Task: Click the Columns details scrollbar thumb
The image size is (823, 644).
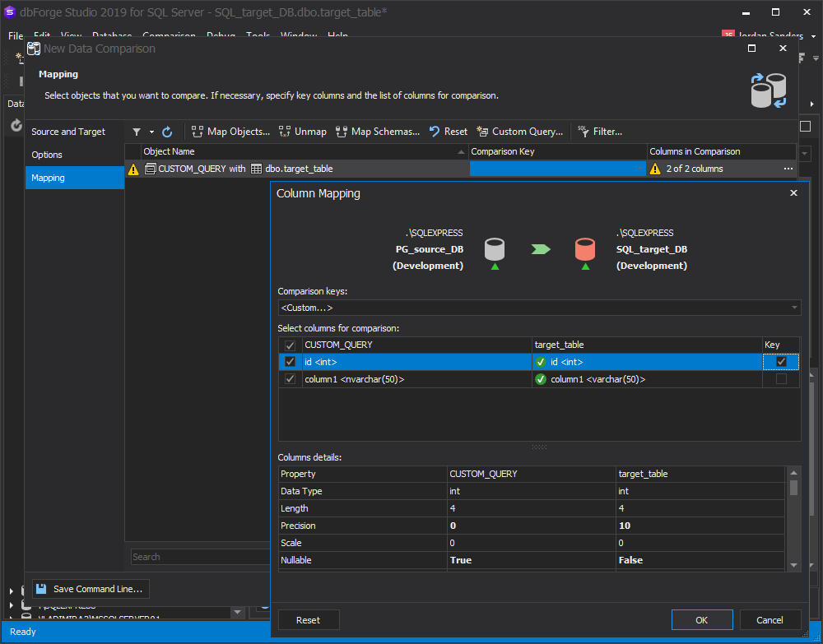Action: [x=793, y=488]
